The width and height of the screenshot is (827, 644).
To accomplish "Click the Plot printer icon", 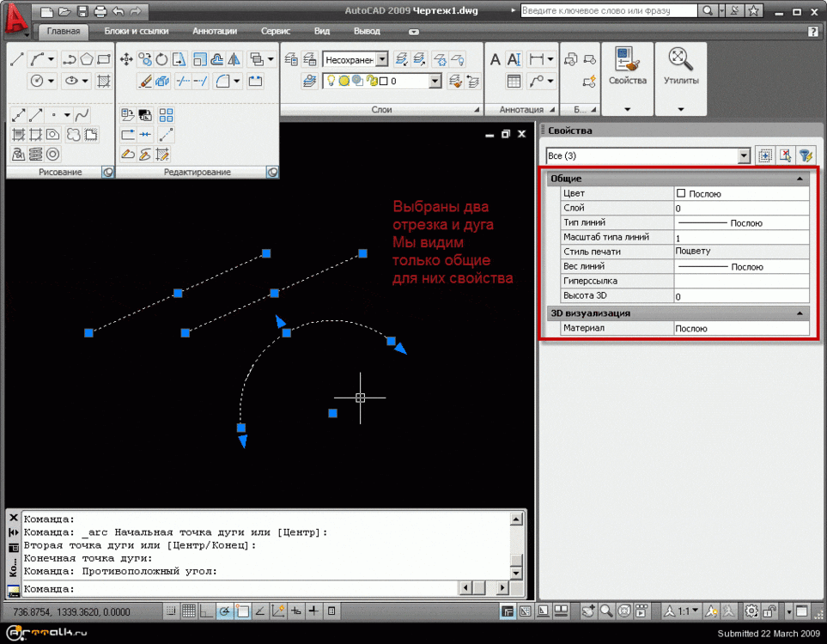I will (100, 11).
